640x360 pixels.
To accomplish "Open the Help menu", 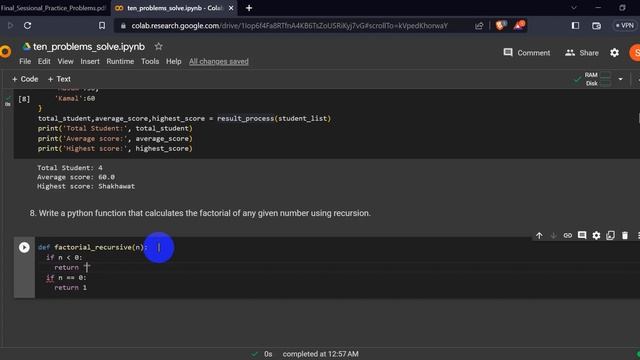I will [x=173, y=61].
